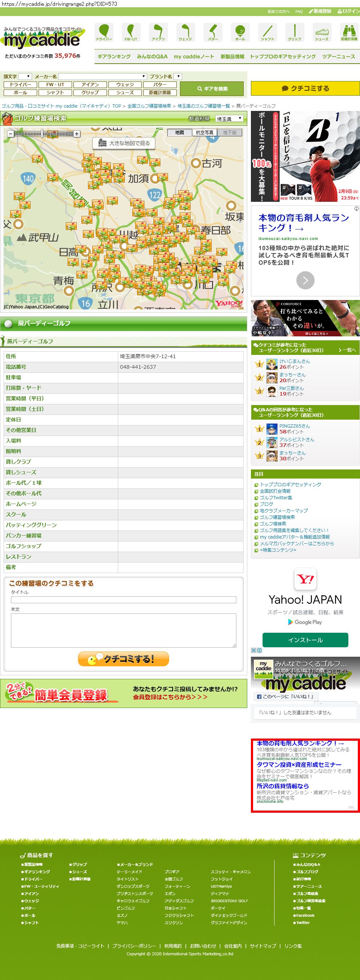Switch map to 地図 standard view

(180, 132)
